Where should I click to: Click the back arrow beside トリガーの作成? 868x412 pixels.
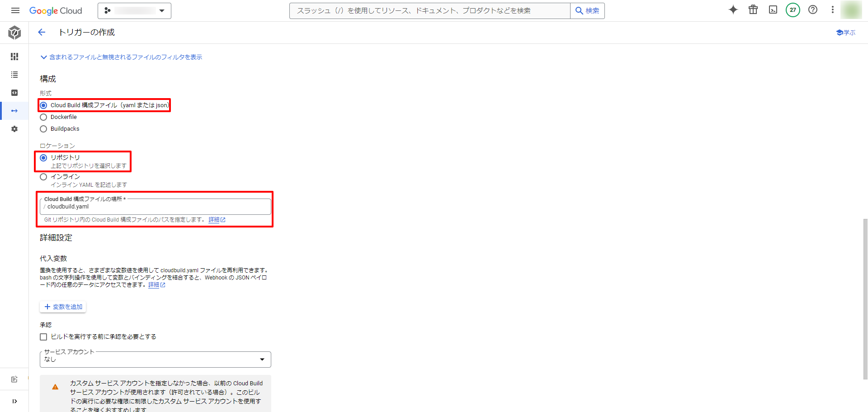click(42, 32)
